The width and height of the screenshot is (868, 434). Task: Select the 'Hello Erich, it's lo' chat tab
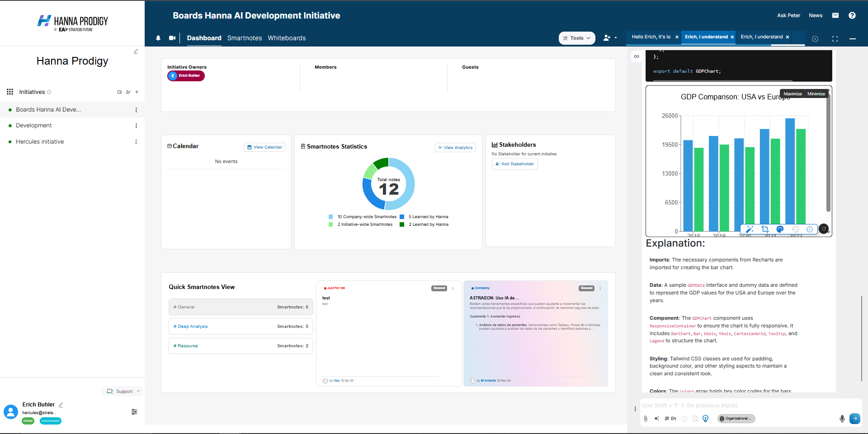651,37
